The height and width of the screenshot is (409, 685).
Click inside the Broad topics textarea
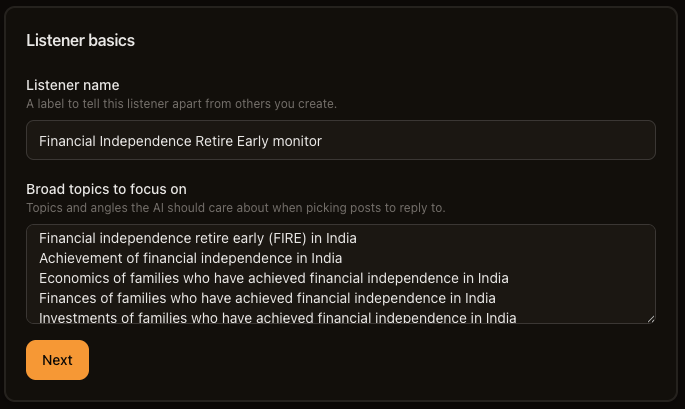341,274
